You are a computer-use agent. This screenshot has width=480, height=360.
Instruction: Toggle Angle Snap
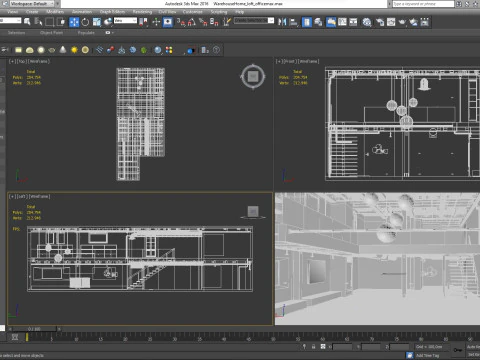click(x=192, y=22)
